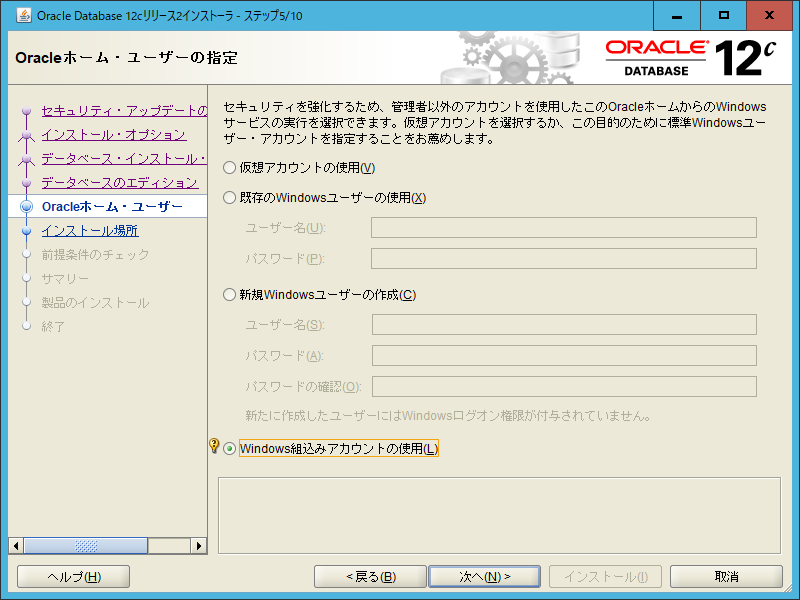800x600 pixels.
Task: Click new user パスワード(A) field
Action: tap(564, 356)
